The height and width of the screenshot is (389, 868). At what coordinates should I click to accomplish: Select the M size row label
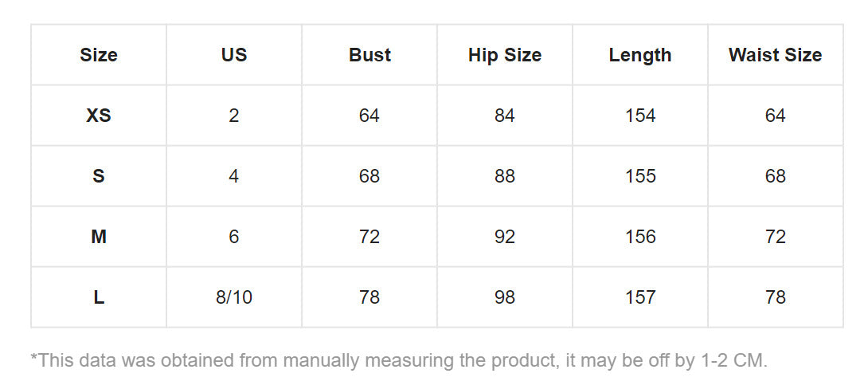click(x=99, y=237)
